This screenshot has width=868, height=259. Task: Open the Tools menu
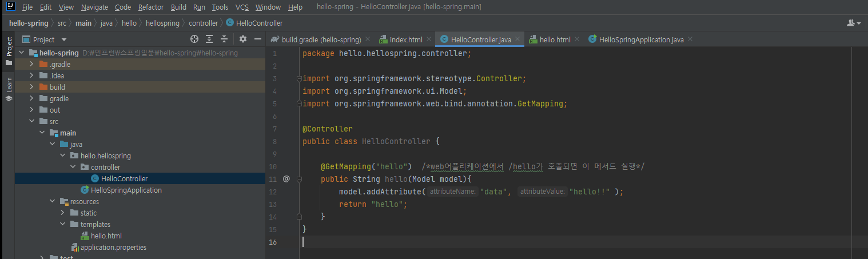220,7
